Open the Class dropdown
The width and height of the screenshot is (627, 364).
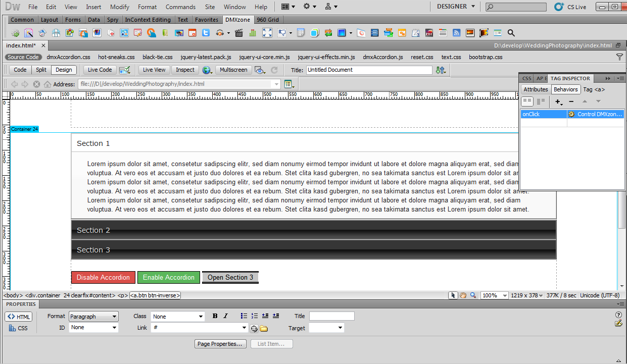pyautogui.click(x=177, y=317)
